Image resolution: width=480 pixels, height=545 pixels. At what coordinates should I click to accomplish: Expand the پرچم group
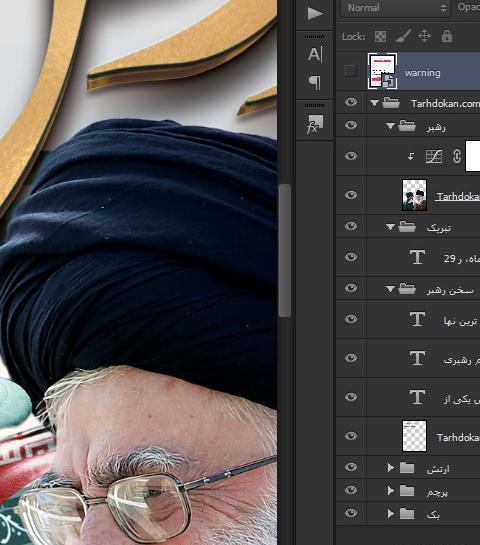391,490
